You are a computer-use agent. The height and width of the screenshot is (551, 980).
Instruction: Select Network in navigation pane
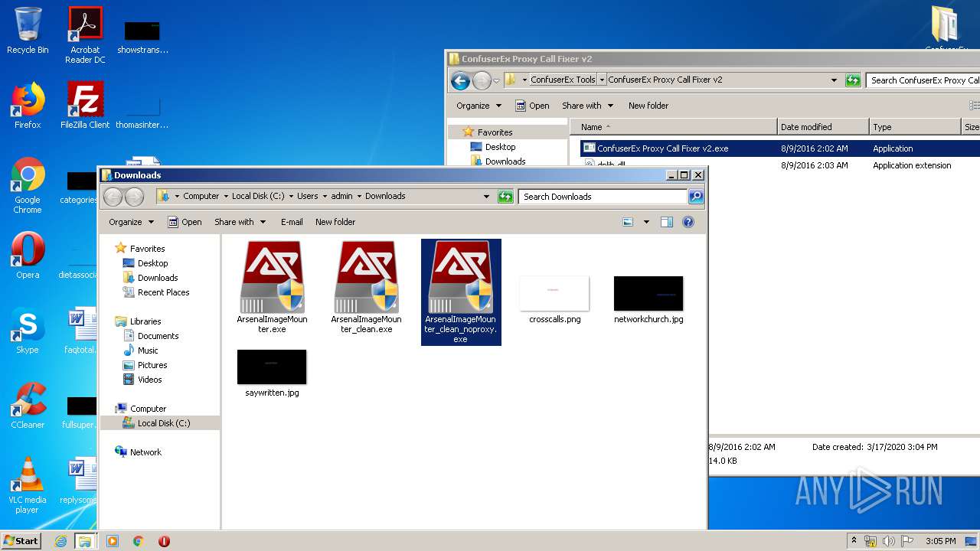point(145,452)
